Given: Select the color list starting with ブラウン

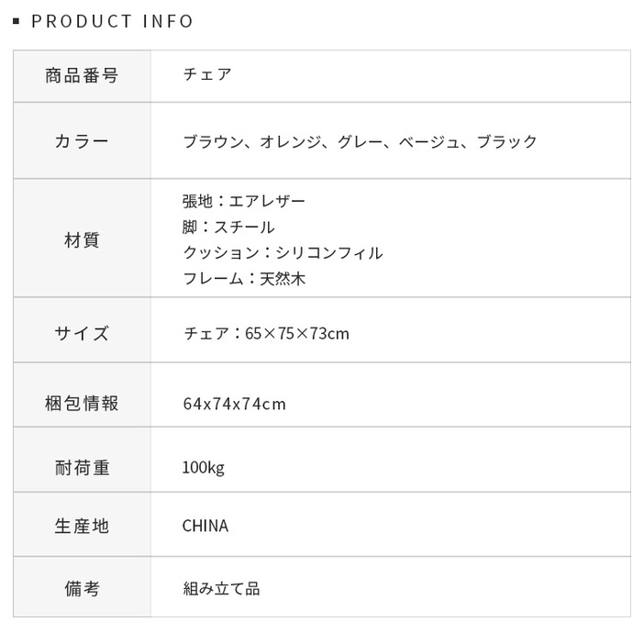Looking at the screenshot, I should point(360,141).
